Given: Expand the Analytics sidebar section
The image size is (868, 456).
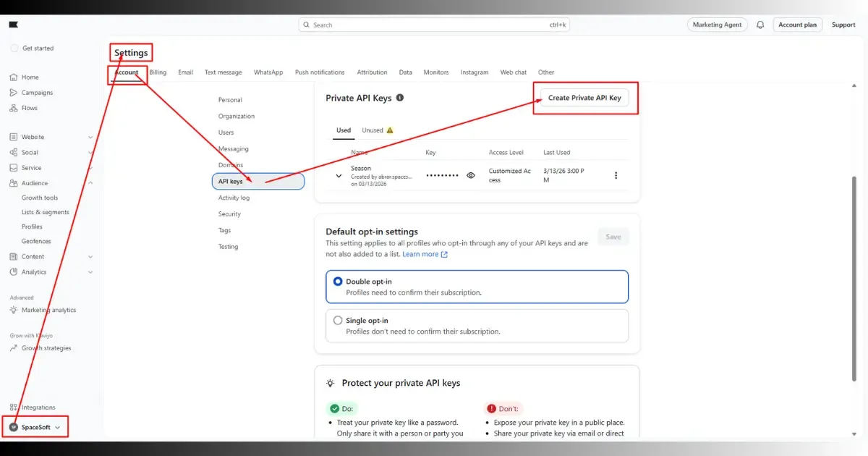Looking at the screenshot, I should [x=90, y=272].
